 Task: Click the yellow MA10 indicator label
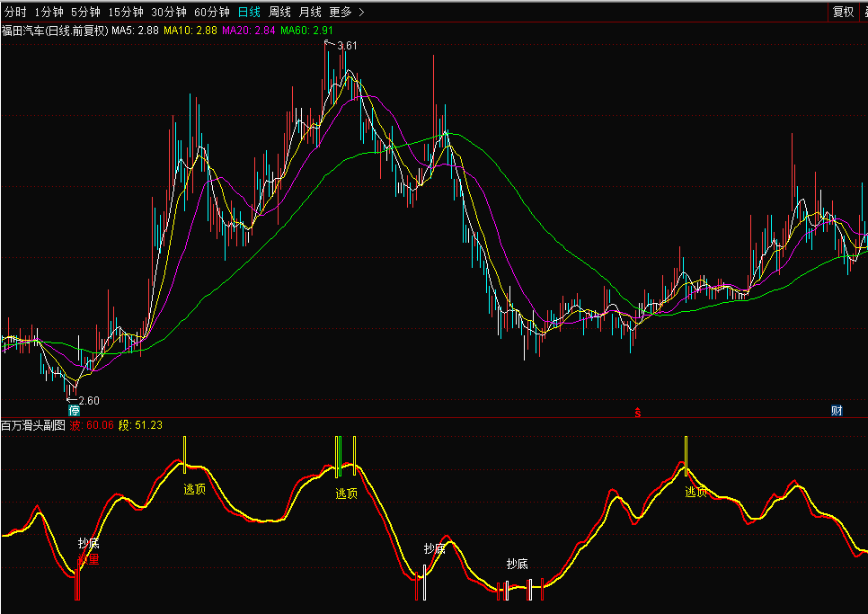coord(190,31)
